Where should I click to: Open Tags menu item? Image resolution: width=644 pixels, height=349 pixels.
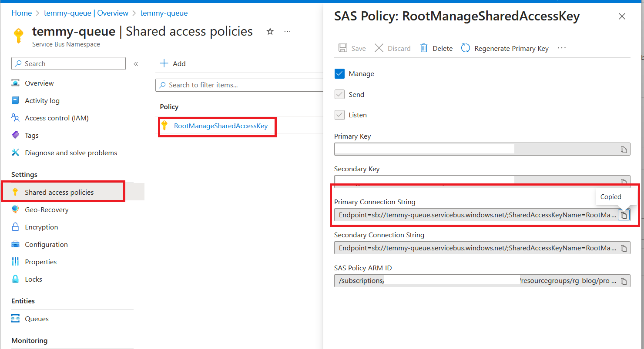(x=32, y=135)
